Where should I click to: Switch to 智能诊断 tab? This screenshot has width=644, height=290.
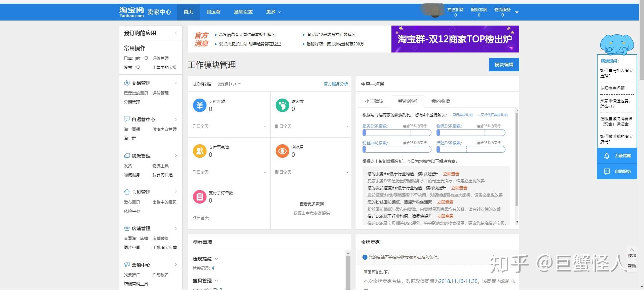[x=407, y=101]
